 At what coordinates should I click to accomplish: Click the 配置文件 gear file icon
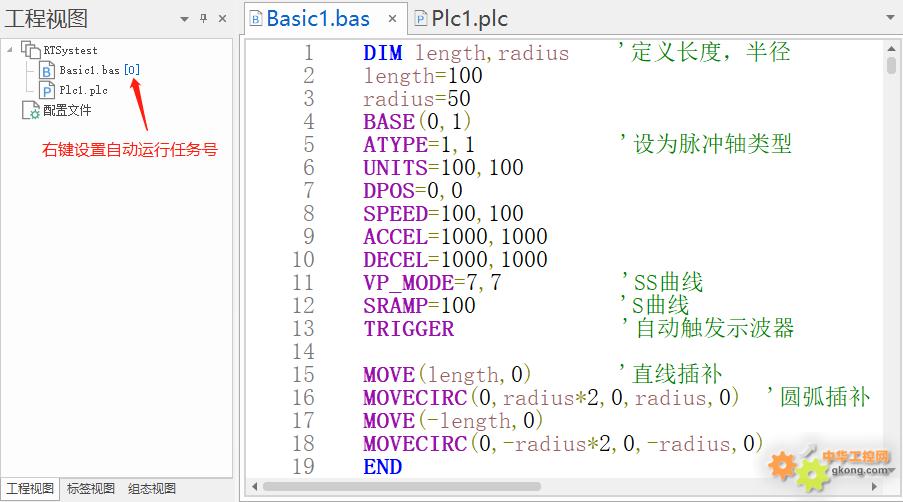point(30,110)
